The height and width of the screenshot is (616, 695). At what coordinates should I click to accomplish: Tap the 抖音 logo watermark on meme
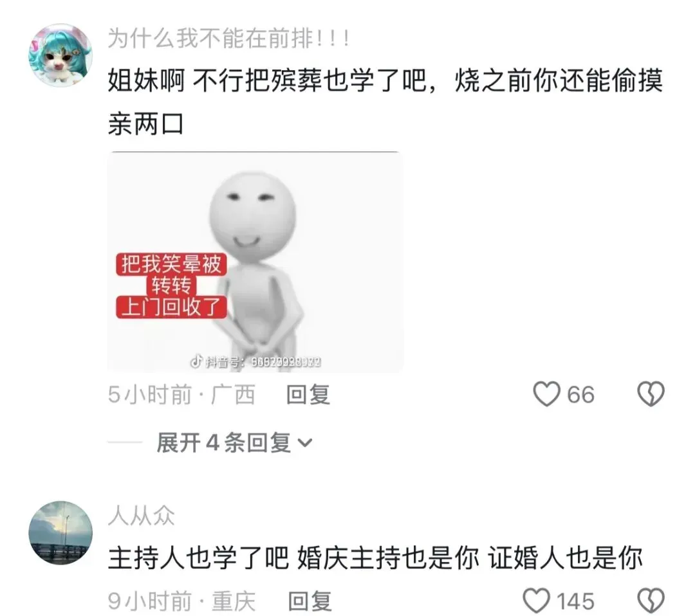(x=196, y=361)
